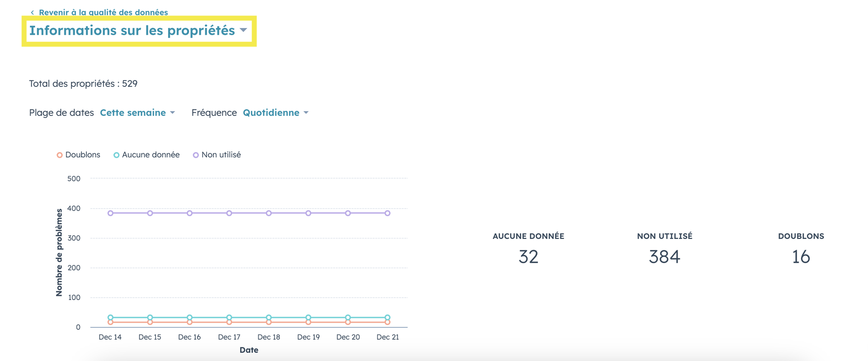This screenshot has height=361, width=868.
Task: Click the 'AUCUNE DONNÉE' stat heading
Action: pyautogui.click(x=528, y=236)
